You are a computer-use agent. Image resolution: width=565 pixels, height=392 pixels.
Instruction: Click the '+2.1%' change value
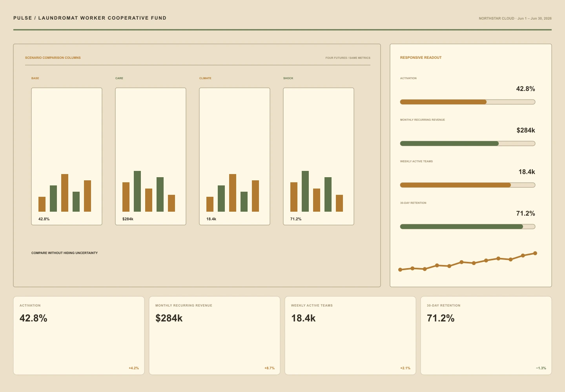click(x=405, y=368)
